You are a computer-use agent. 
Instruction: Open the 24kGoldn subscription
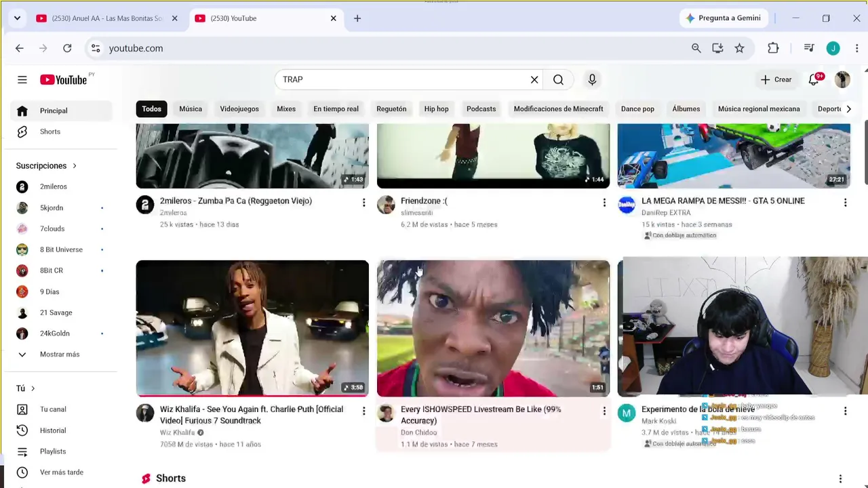(60, 333)
